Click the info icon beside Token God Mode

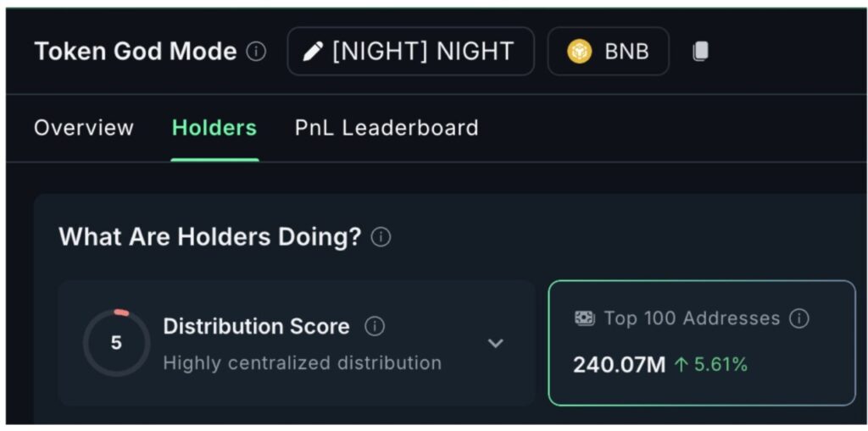256,52
